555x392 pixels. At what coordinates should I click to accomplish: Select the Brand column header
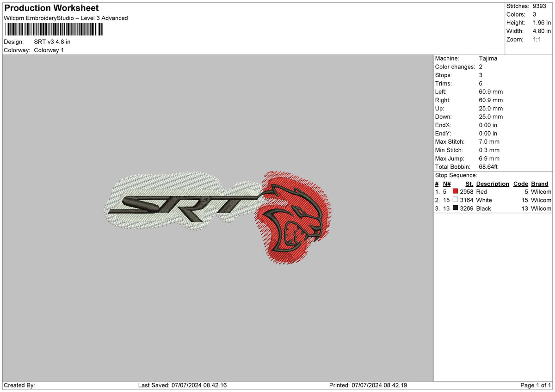click(540, 184)
